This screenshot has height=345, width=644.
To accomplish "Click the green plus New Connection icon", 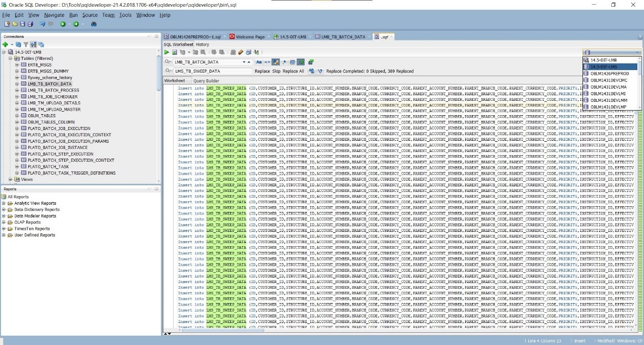I will click(5, 45).
